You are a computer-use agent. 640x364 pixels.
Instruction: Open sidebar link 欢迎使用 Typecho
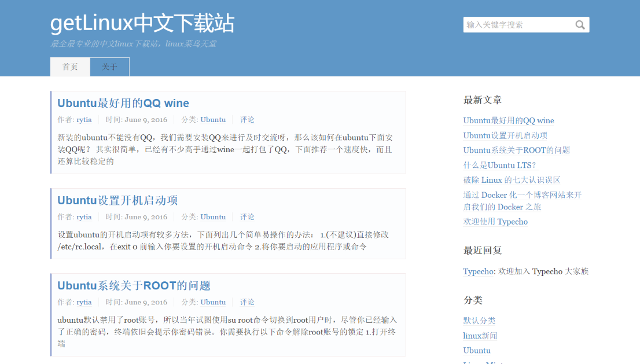(x=495, y=222)
